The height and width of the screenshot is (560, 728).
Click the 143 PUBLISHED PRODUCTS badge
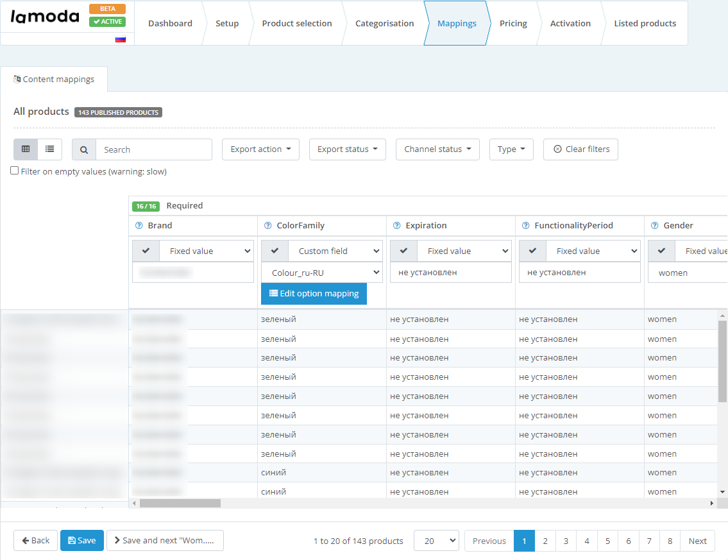tap(119, 112)
